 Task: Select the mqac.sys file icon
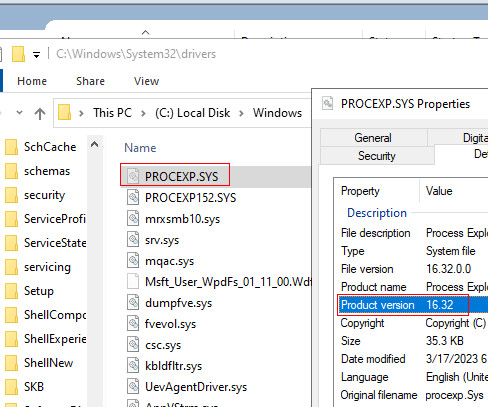[133, 260]
